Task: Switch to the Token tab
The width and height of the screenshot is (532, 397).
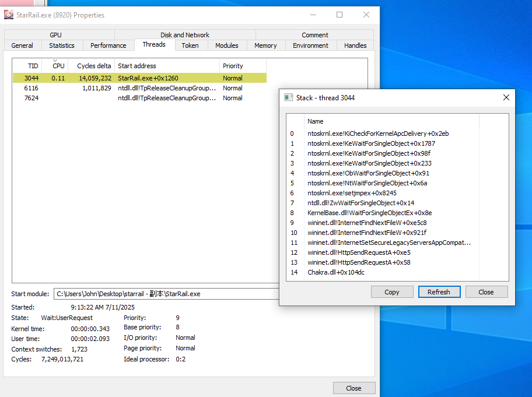Action: (x=190, y=45)
